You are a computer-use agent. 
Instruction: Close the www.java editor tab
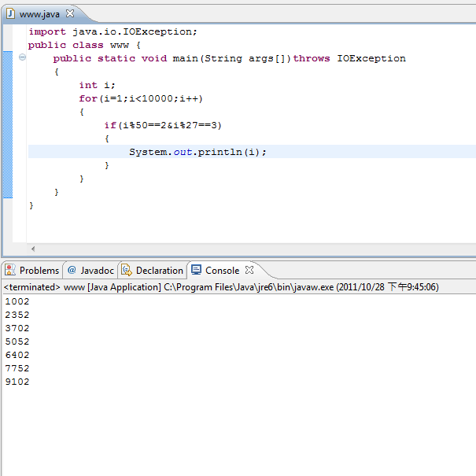pos(69,13)
